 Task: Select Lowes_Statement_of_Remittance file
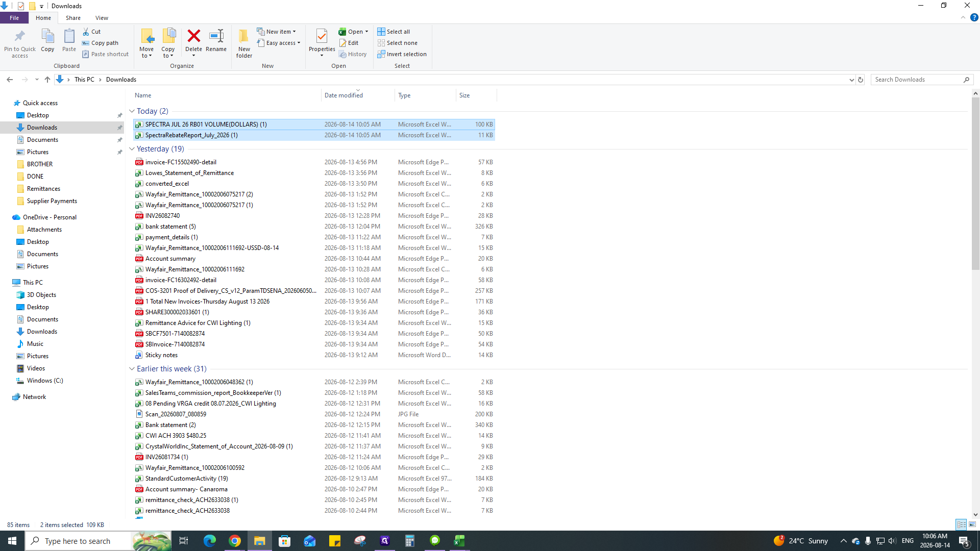tap(314, 173)
